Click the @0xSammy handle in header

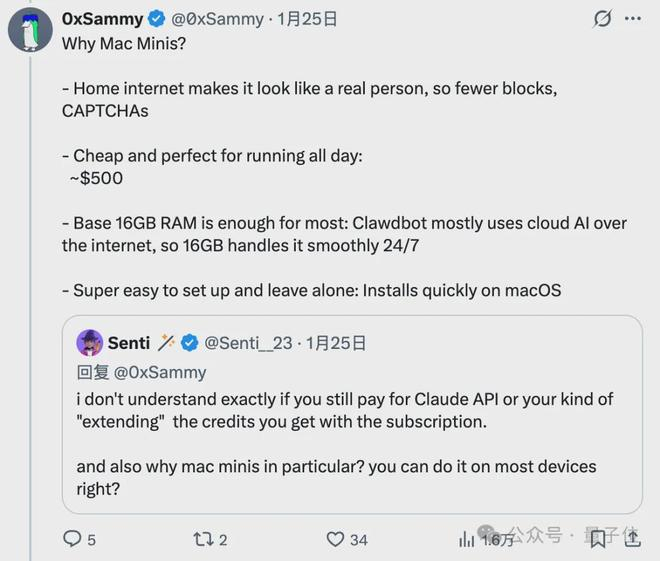click(x=217, y=19)
